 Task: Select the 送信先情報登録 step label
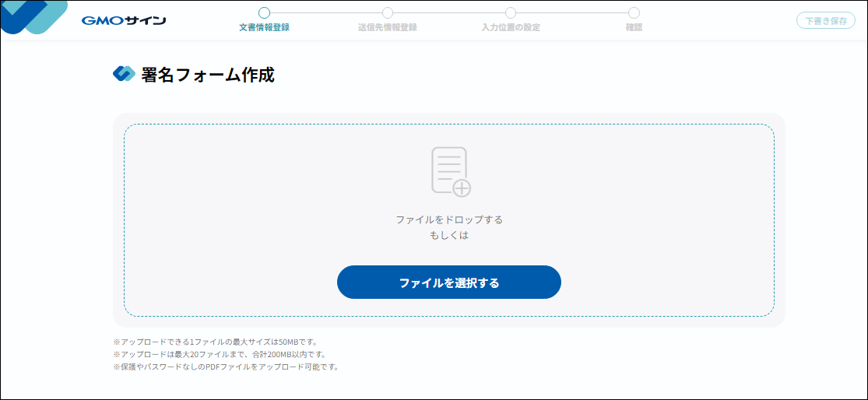click(388, 28)
